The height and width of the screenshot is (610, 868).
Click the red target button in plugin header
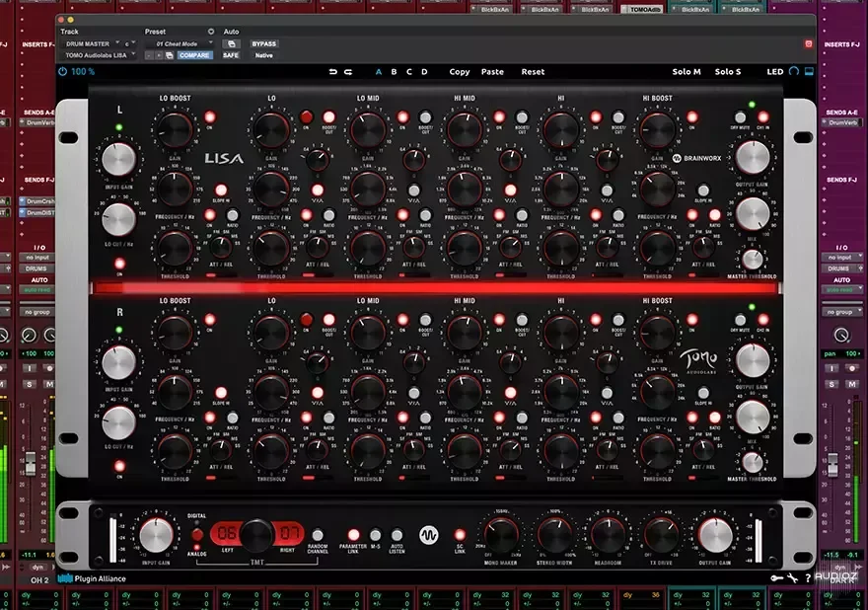pyautogui.click(x=808, y=43)
